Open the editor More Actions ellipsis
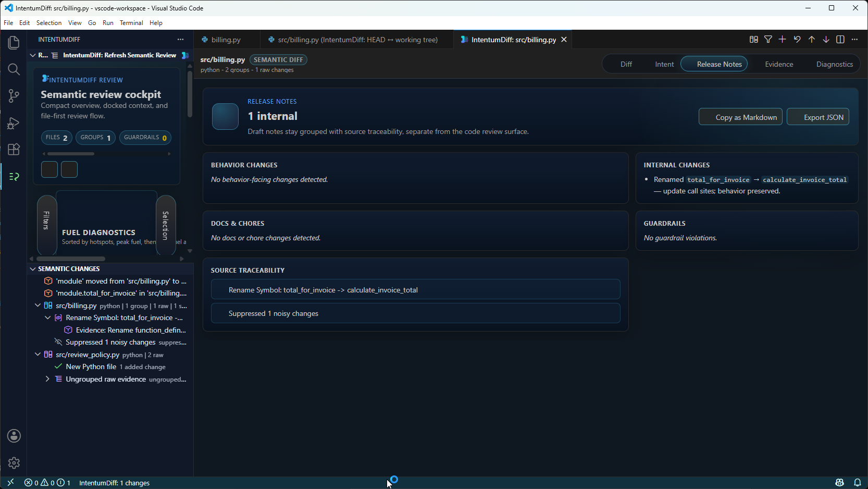Screen dimensions: 868x489 (x=854, y=40)
